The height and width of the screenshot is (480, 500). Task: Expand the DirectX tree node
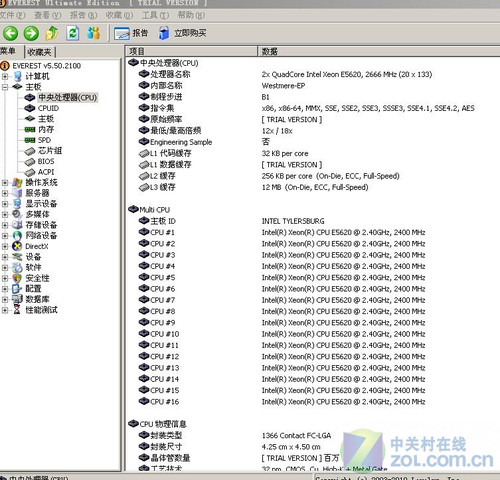tap(5, 246)
